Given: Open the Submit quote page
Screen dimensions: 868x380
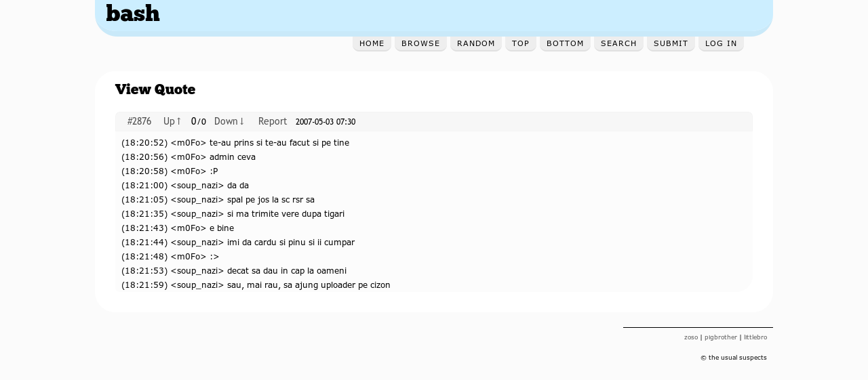Looking at the screenshot, I should click(x=671, y=43).
